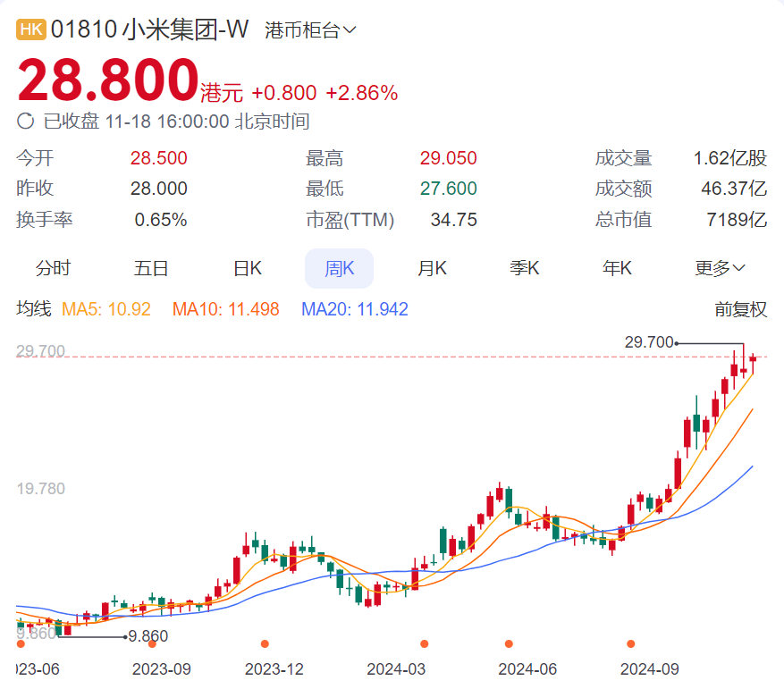Click the refresh circle icon beside 已收盘
Image resolution: width=784 pixels, height=689 pixels.
click(26, 121)
